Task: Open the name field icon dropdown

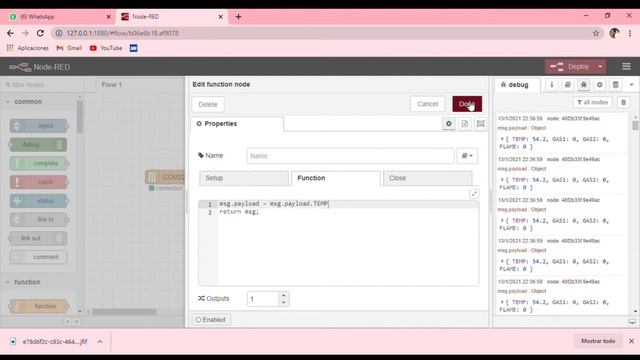Action: pos(467,156)
